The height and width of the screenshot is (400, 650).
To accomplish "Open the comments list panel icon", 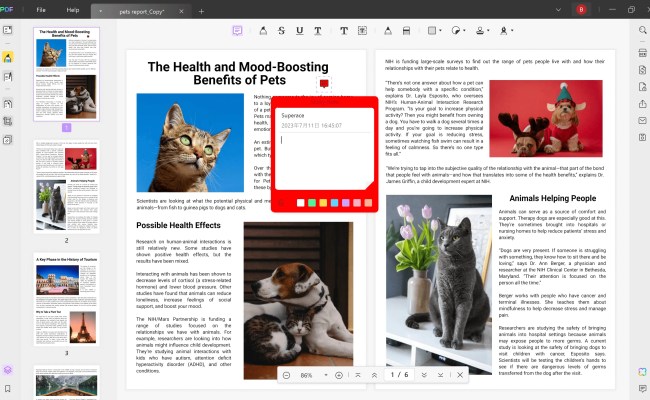I will [x=643, y=388].
